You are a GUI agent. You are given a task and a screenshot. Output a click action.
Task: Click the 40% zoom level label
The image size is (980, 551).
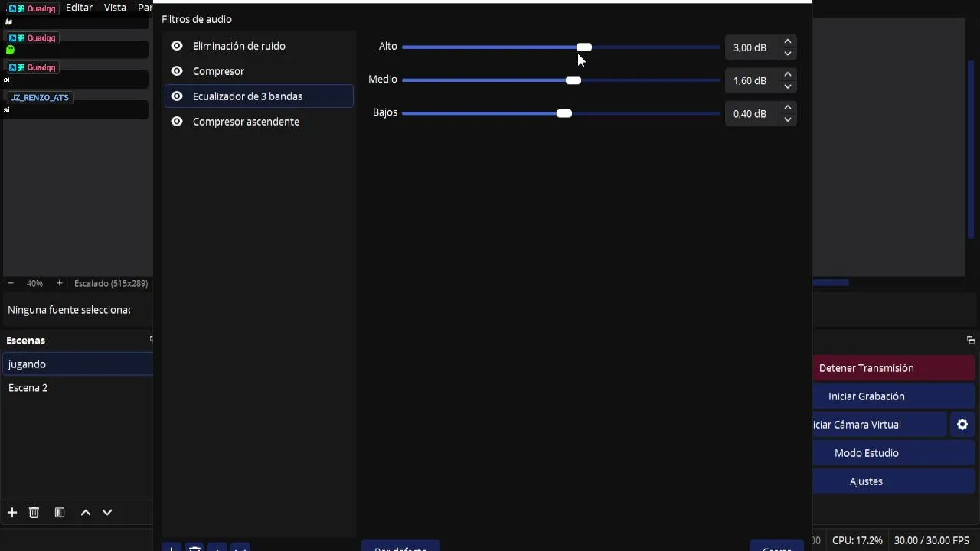click(x=34, y=283)
